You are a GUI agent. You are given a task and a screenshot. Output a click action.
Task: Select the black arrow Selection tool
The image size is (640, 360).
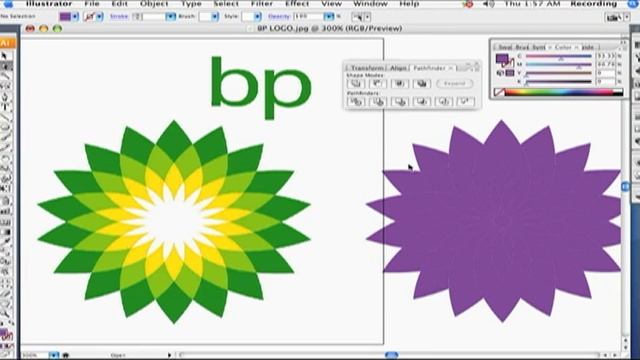click(x=4, y=56)
